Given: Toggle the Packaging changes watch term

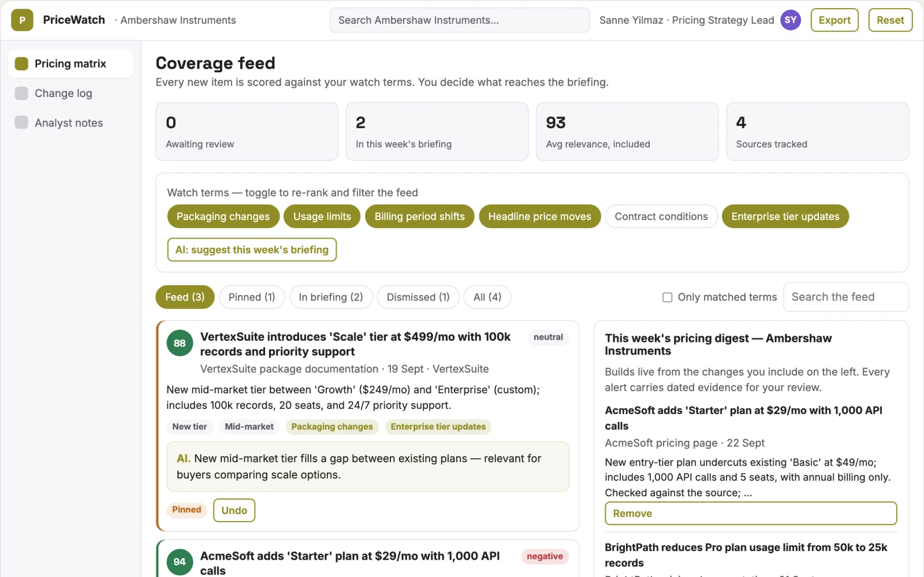Looking at the screenshot, I should point(223,217).
